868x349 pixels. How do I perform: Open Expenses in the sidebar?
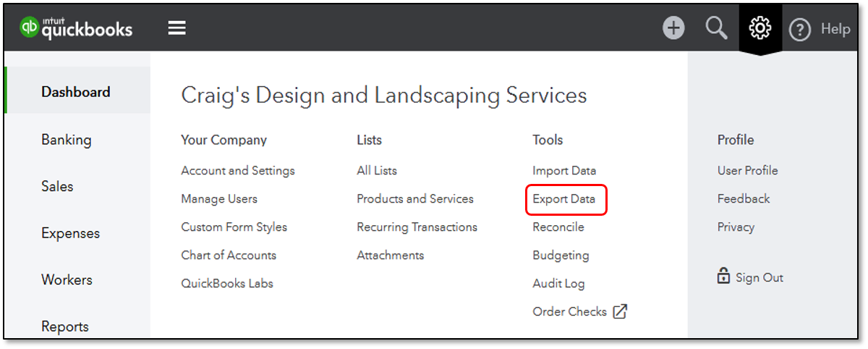tap(70, 233)
